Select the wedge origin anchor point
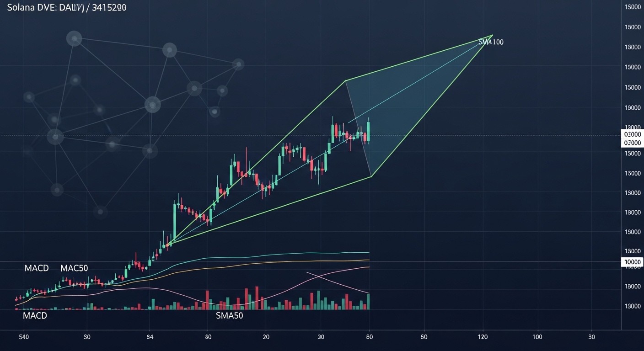Viewport: 644px width, 351px height. (x=169, y=244)
